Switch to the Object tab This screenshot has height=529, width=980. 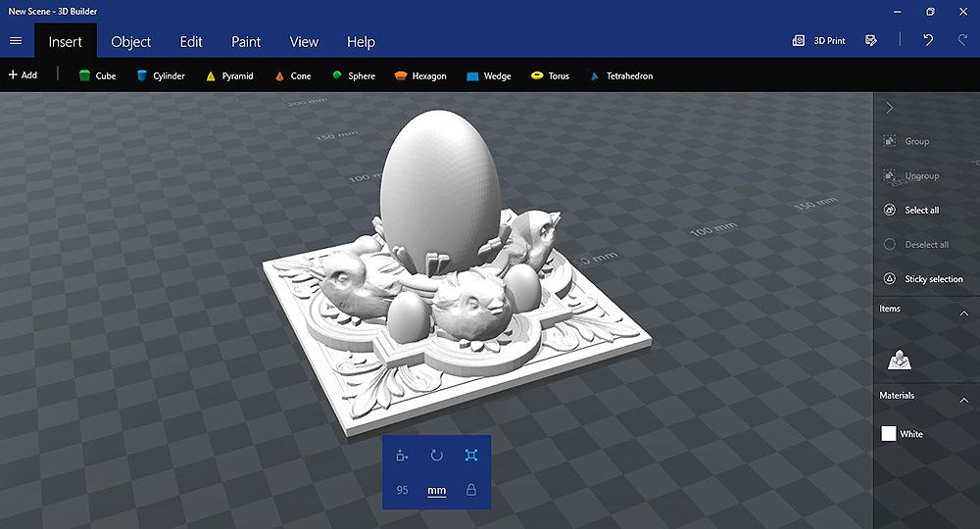(x=130, y=42)
